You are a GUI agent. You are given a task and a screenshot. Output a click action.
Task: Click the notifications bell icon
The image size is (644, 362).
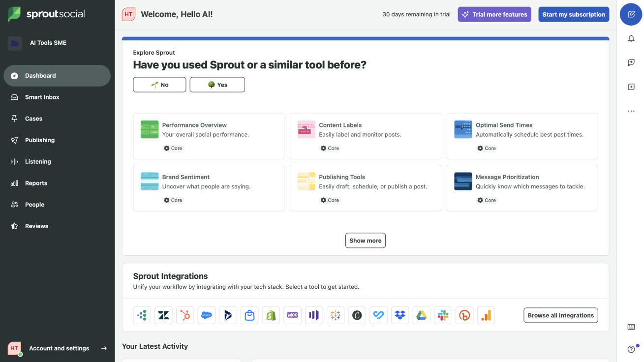631,38
